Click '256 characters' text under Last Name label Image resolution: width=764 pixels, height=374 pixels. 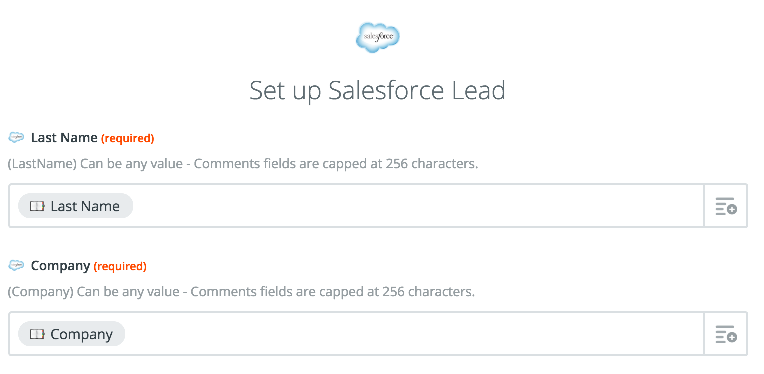[432, 164]
